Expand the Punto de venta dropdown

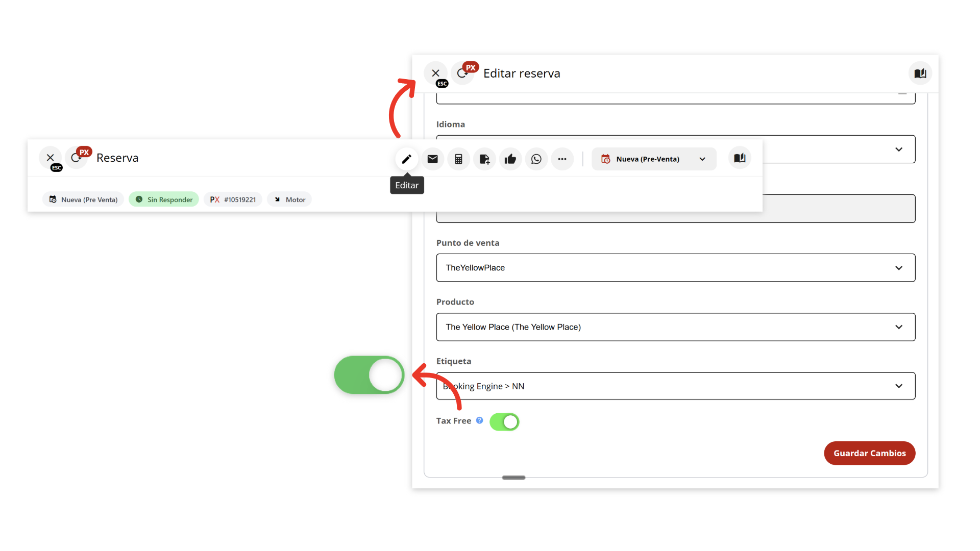(x=675, y=268)
